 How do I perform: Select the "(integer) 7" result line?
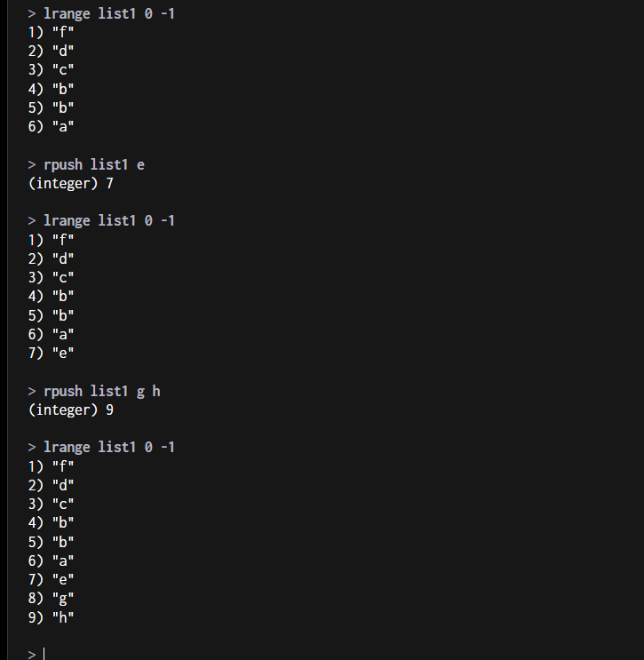(x=70, y=184)
